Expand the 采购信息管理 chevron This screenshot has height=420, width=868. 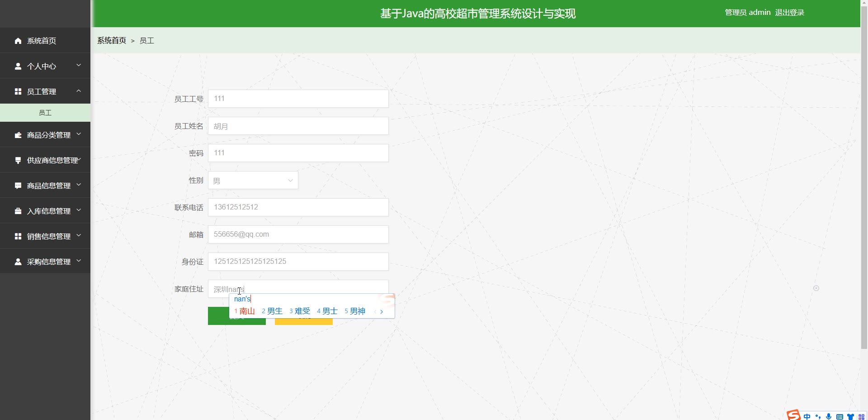click(79, 261)
